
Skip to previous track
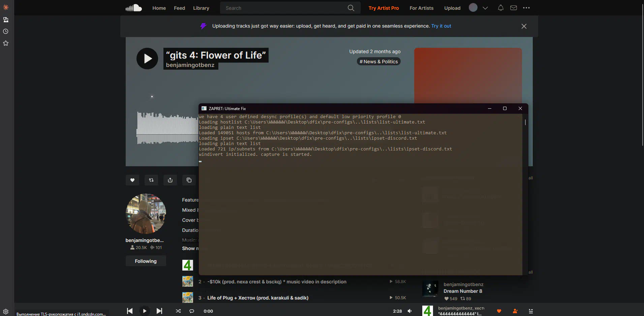coord(130,311)
